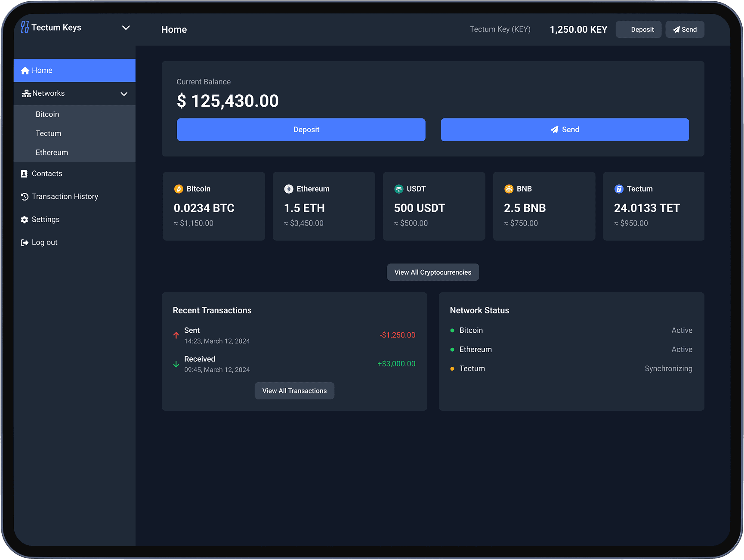744x560 pixels.
Task: Click the Bitcoin coin icon
Action: click(x=179, y=189)
